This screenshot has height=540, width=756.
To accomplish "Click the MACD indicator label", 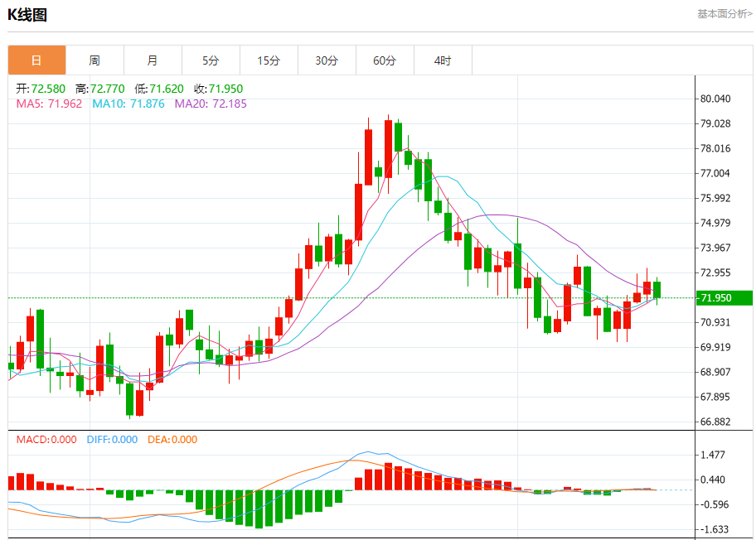I will click(x=46, y=440).
